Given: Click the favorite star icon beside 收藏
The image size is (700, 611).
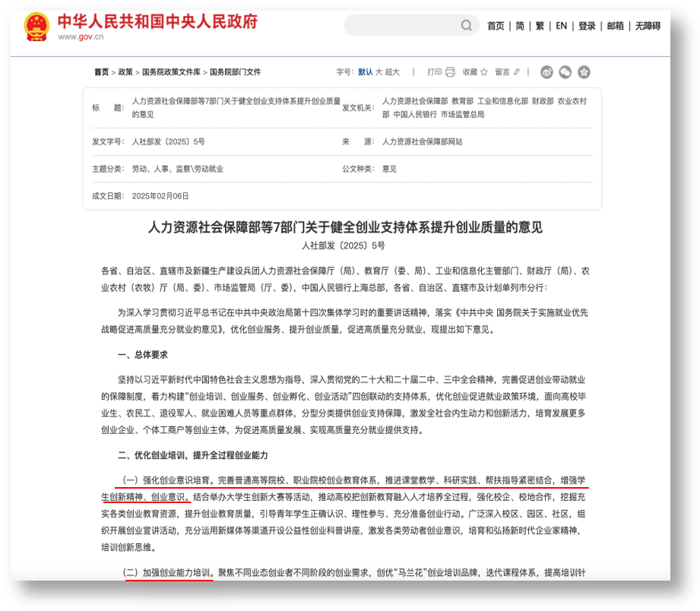Looking at the screenshot, I should (x=484, y=72).
